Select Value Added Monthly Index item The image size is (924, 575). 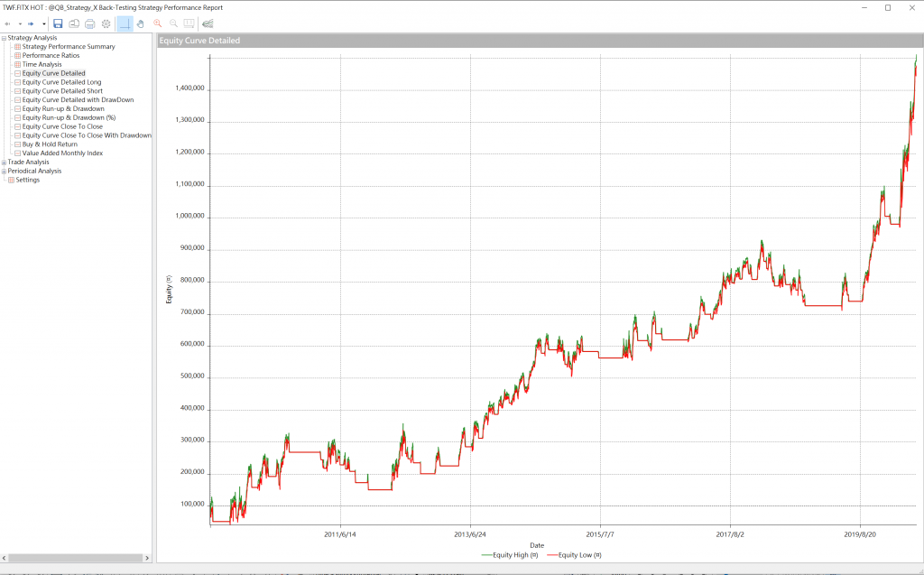pyautogui.click(x=62, y=153)
